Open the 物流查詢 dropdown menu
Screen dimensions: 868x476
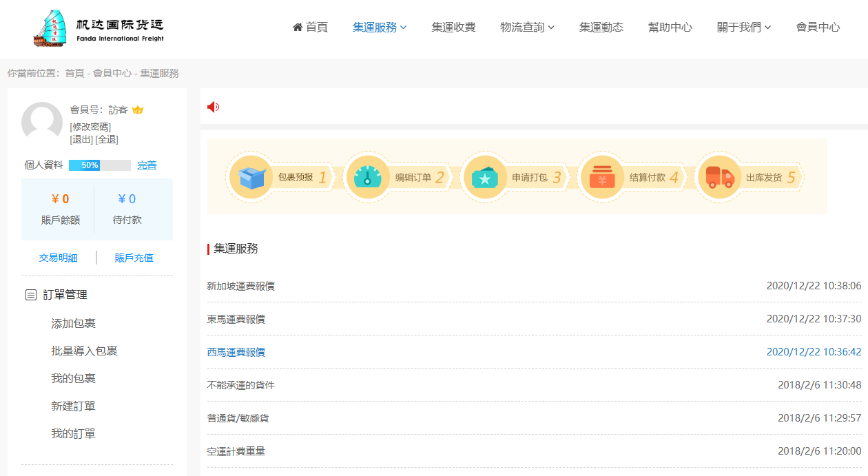pos(527,28)
